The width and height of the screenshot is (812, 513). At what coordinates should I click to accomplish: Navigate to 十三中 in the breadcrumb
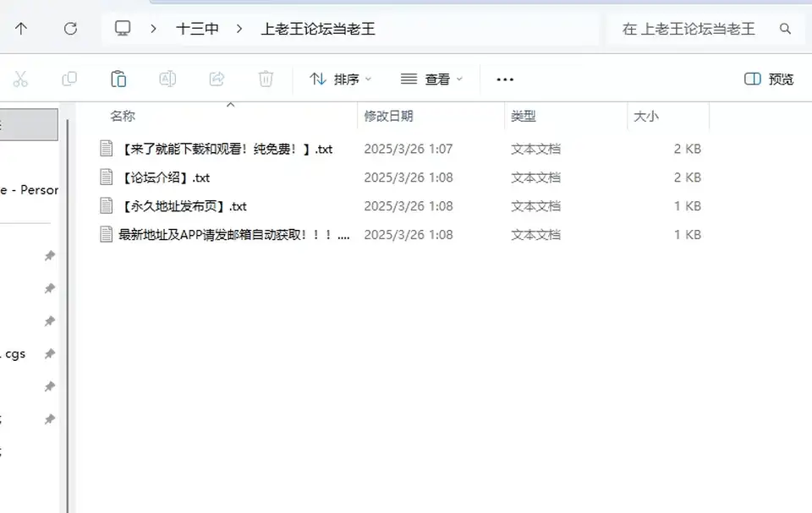pos(197,29)
